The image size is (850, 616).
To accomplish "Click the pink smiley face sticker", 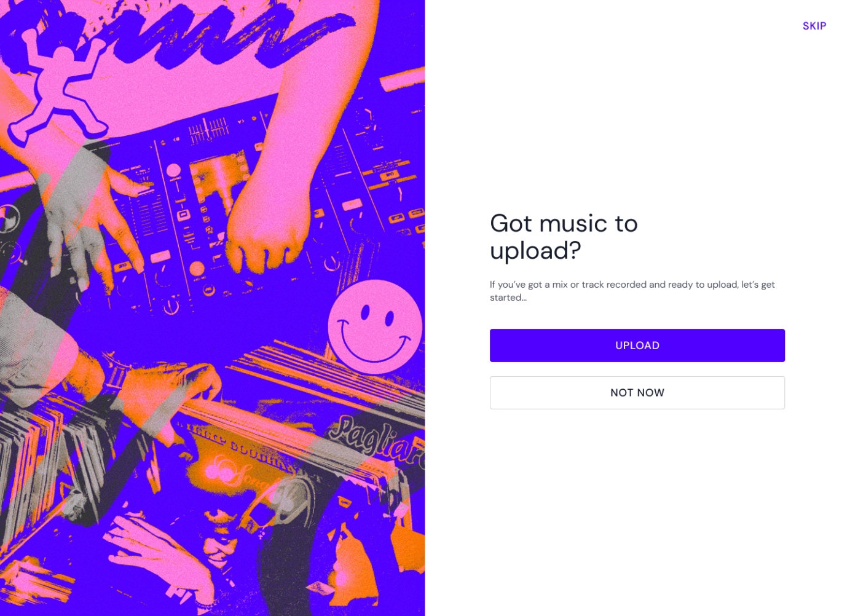I will 375,326.
